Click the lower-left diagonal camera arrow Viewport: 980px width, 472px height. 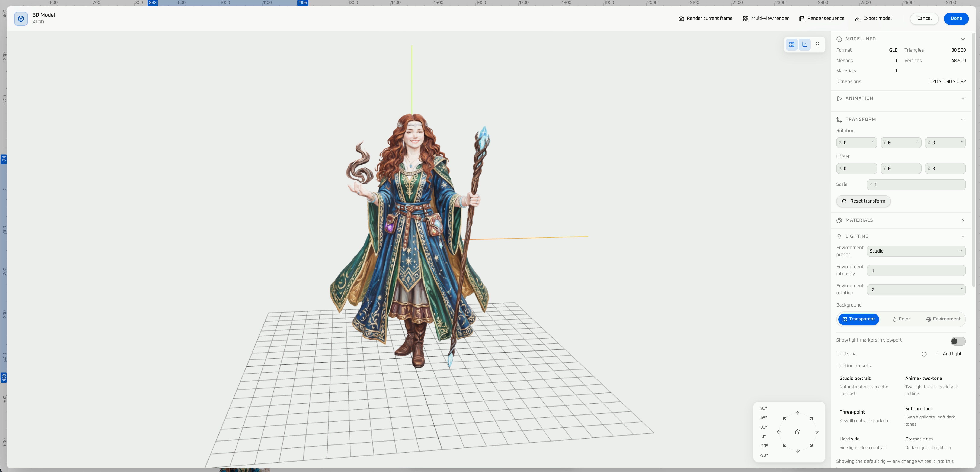pos(784,445)
